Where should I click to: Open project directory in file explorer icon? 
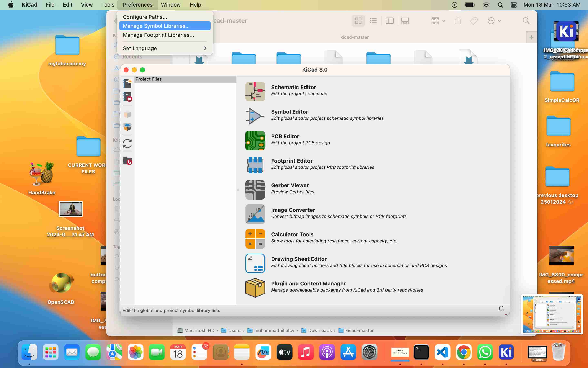[x=127, y=161]
